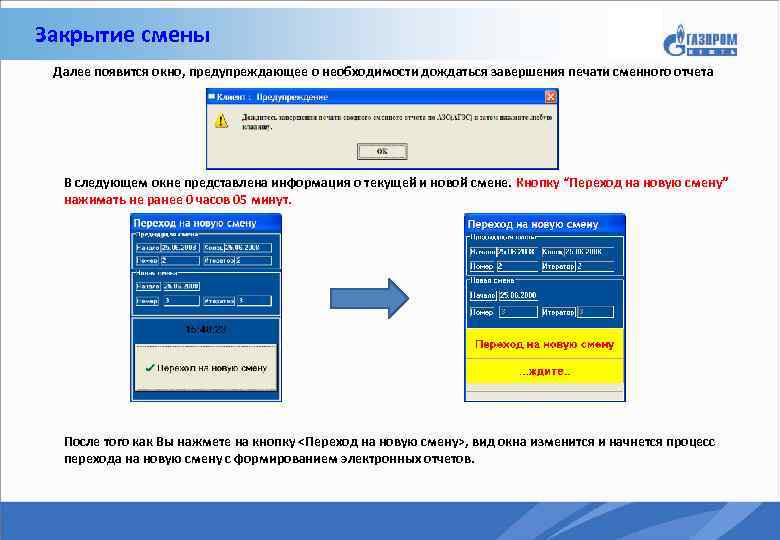Screen dimensions: 780x540
Task: Select new shift Итератор field in left window
Action: (254, 300)
